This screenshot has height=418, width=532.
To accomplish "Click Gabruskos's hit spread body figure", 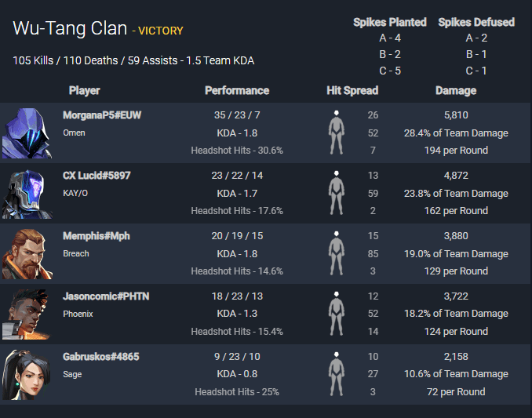I will [337, 374].
